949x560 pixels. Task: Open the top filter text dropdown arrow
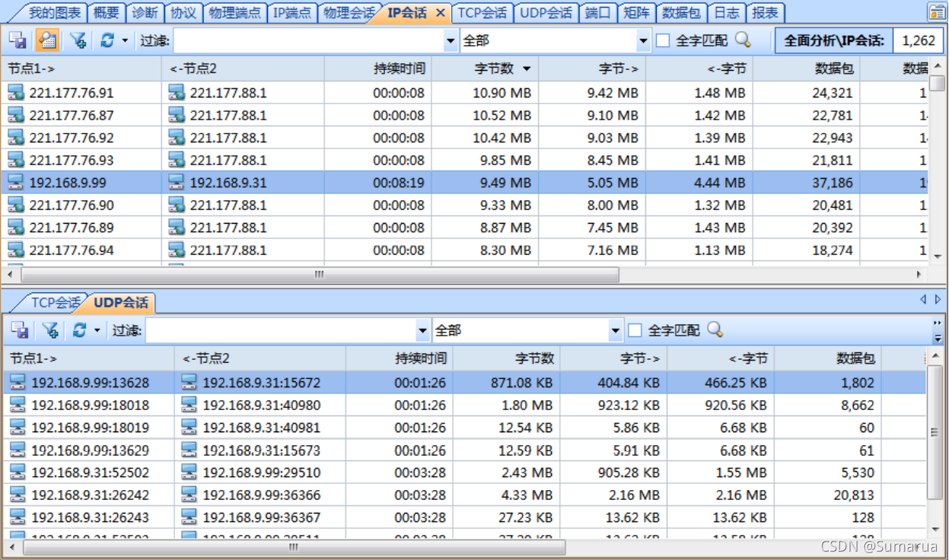click(x=451, y=40)
